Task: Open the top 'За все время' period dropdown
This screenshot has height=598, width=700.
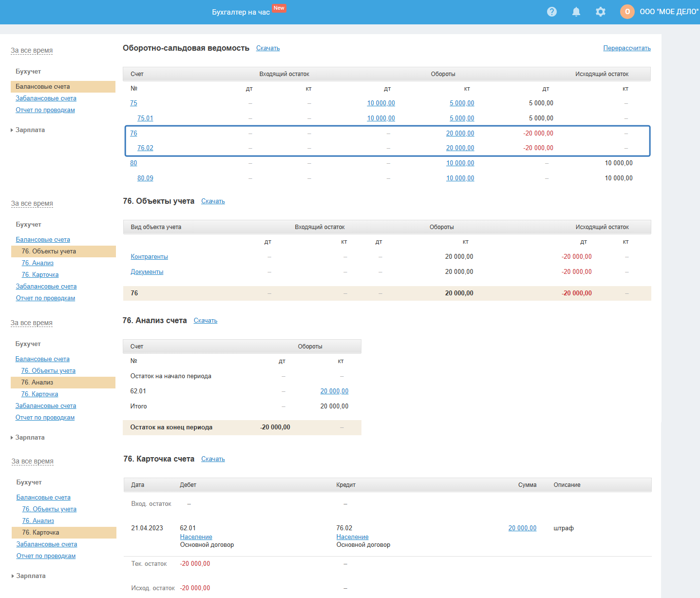Action: click(x=32, y=51)
